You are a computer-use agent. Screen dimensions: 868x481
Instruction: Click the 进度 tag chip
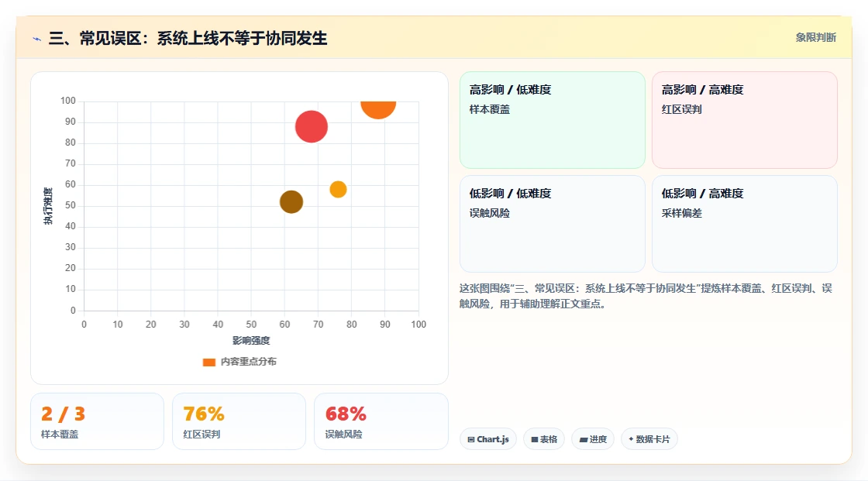click(x=593, y=439)
